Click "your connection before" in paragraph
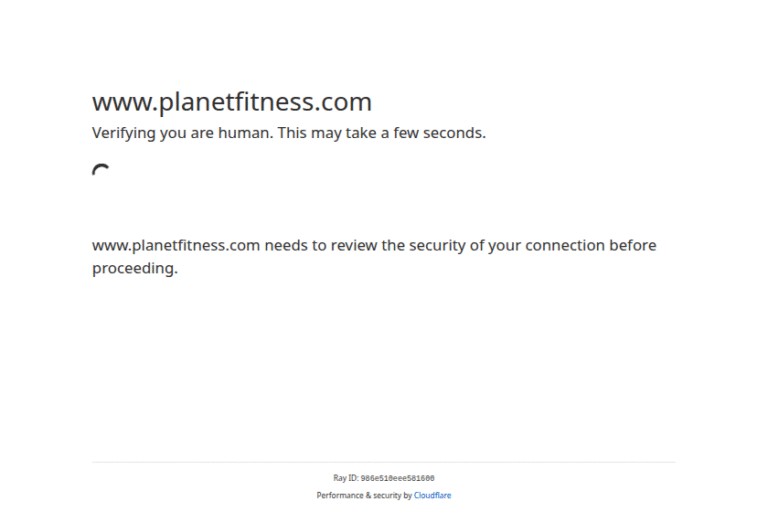 tap(572, 246)
